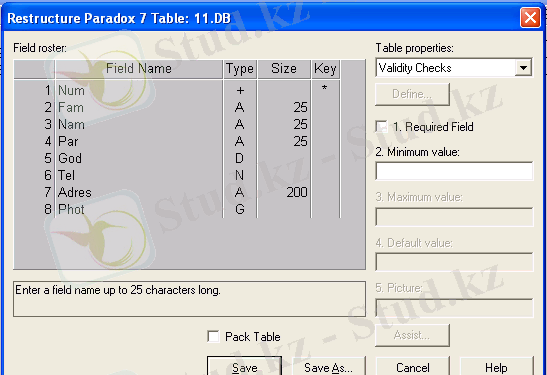Viewport: 547px width, 375px height.
Task: Click the Tel field type N cell
Action: [240, 175]
